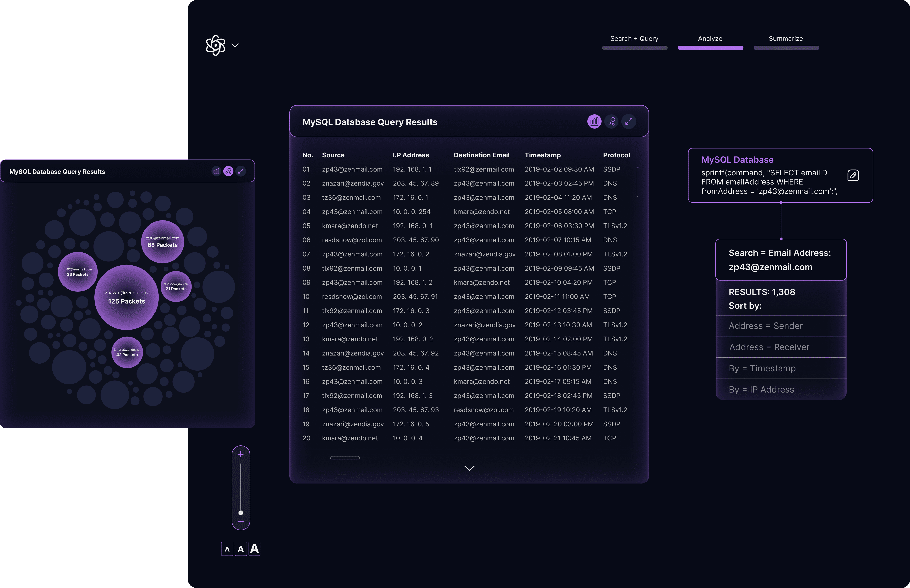
Task: Click the I.P Address column header
Action: click(411, 155)
